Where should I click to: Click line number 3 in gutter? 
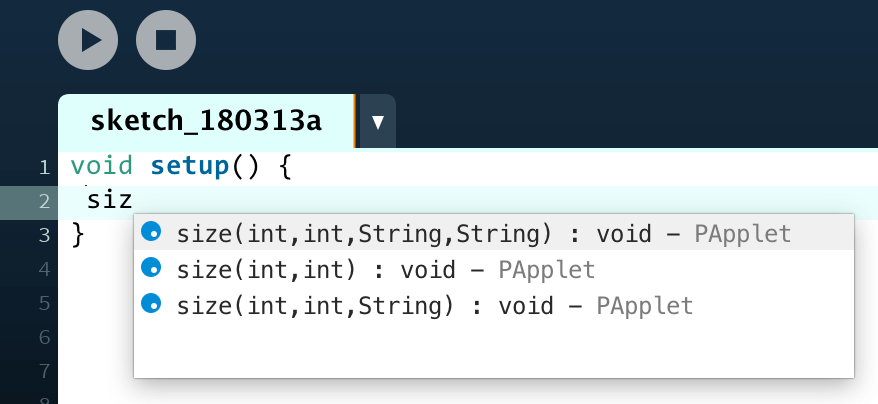coord(44,235)
